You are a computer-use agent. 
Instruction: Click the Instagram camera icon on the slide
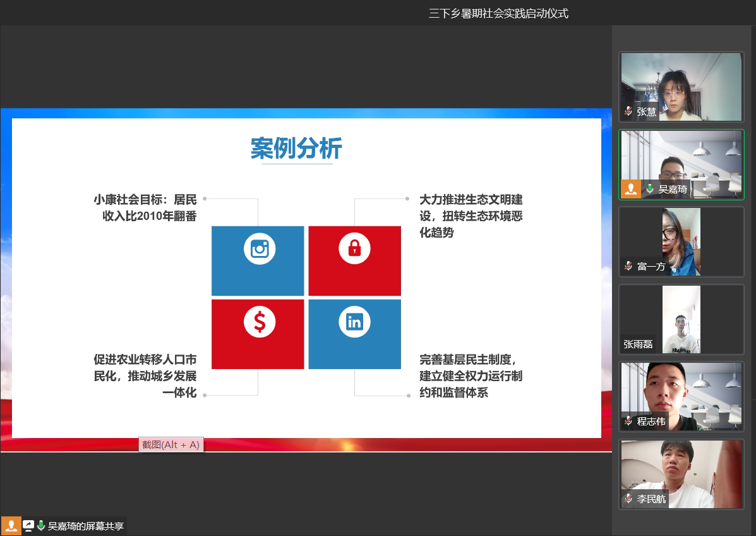click(x=260, y=248)
